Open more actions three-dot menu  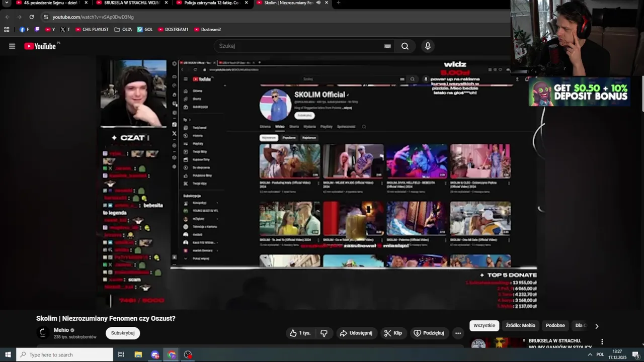tap(458, 333)
